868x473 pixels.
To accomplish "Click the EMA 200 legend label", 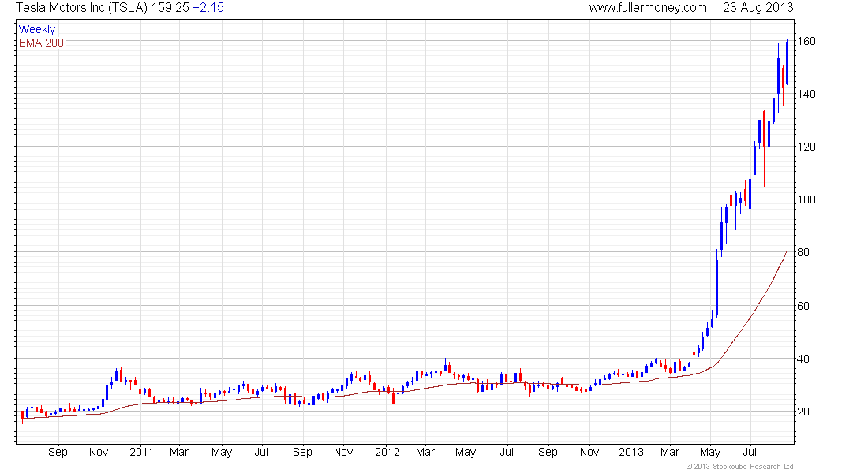I will pos(41,43).
